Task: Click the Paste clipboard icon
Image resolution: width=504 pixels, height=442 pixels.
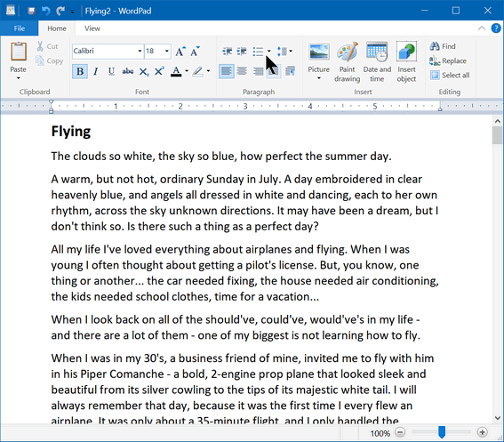Action: click(19, 52)
